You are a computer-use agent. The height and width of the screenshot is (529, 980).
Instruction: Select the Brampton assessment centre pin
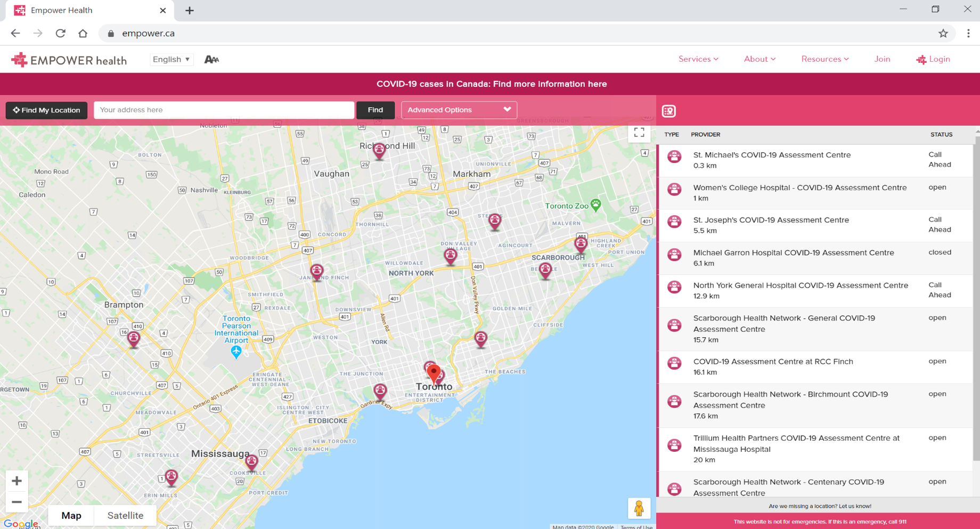[x=133, y=339]
